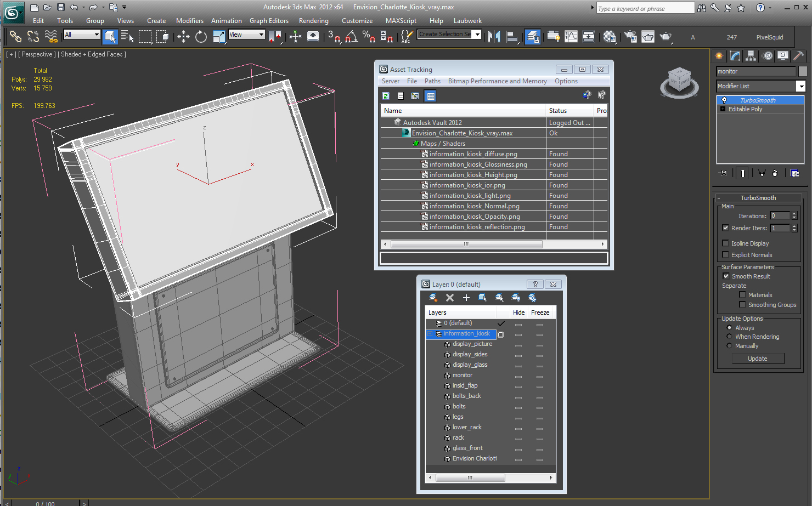Select the TurboSmooth modifier in stack
Image resolution: width=812 pixels, height=506 pixels.
pos(760,100)
